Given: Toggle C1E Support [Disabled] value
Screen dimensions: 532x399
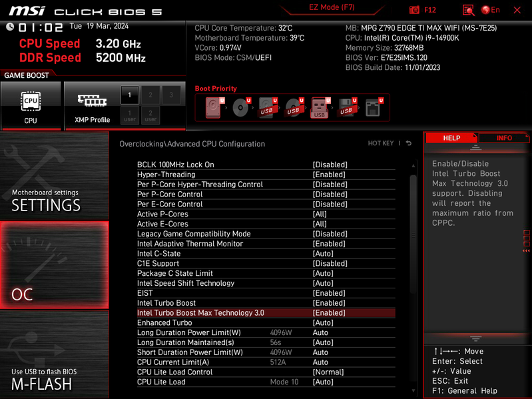Looking at the screenshot, I should (330, 264).
